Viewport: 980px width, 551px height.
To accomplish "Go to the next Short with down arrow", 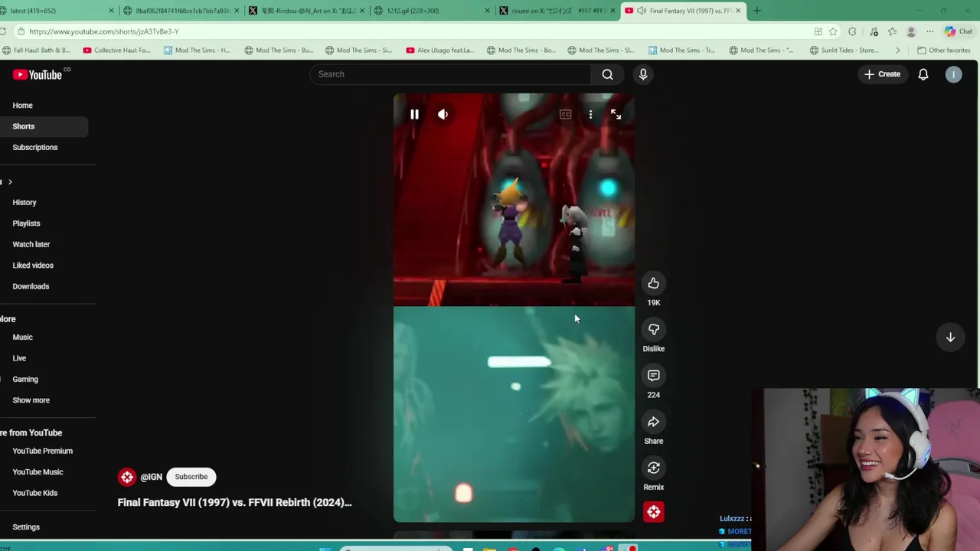I will (x=950, y=337).
